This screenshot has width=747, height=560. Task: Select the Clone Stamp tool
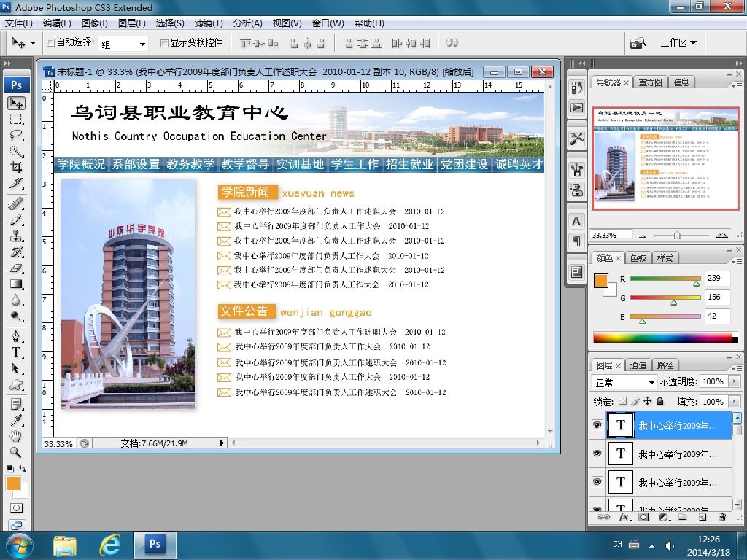coord(16,236)
